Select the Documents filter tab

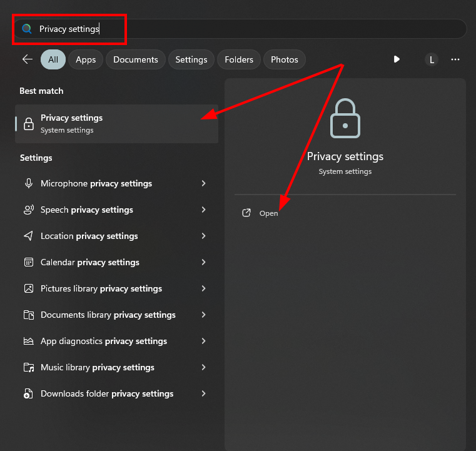tap(136, 59)
